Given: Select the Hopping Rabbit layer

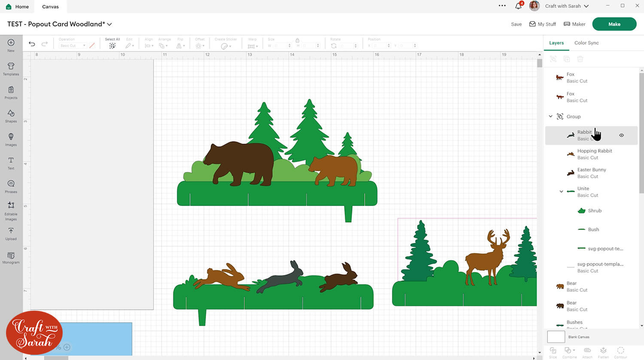Looking at the screenshot, I should tap(591, 154).
